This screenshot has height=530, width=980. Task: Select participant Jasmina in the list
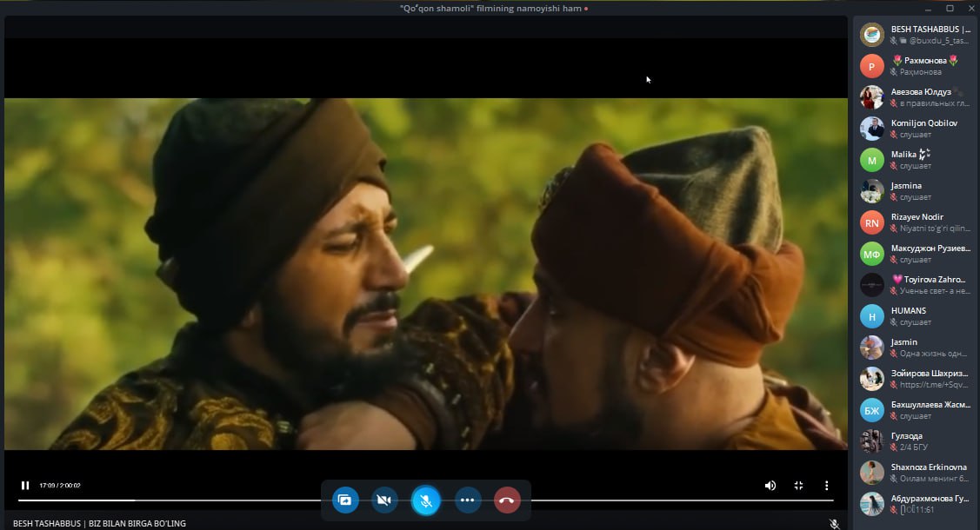[915, 191]
